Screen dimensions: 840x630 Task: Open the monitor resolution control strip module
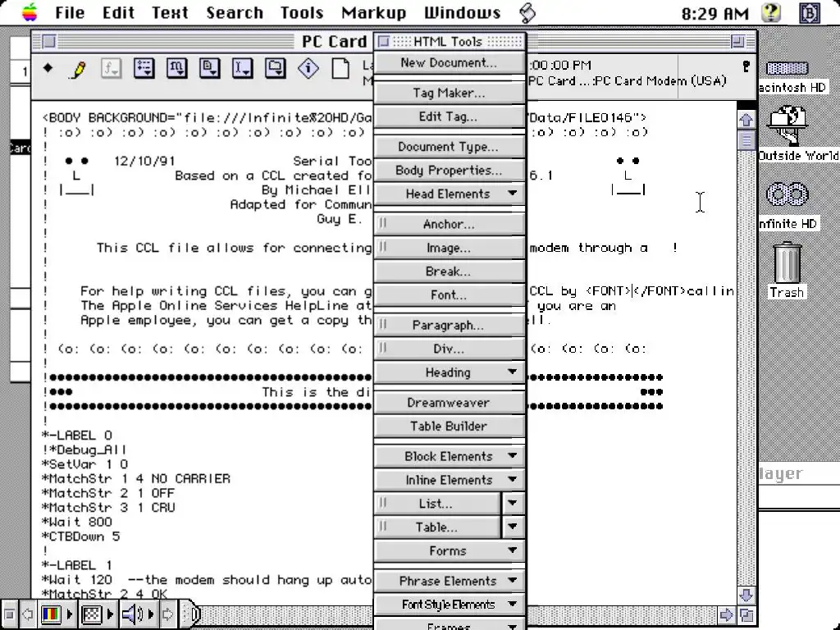click(97, 614)
